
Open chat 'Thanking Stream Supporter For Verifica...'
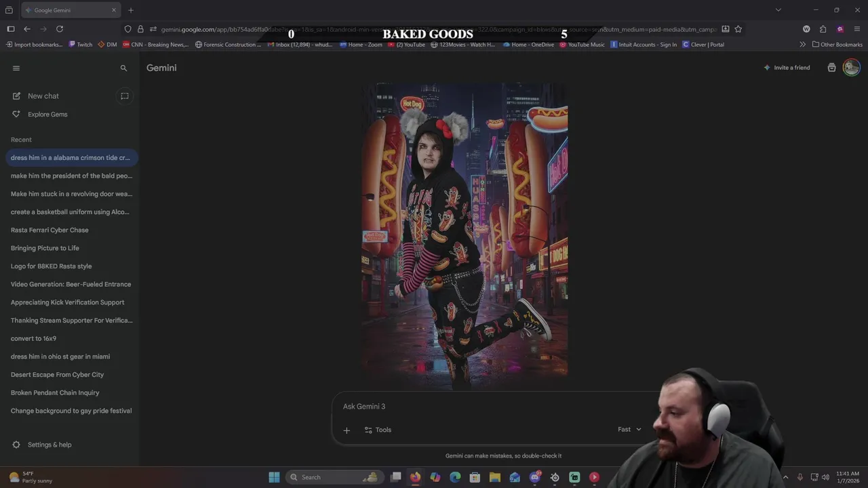click(x=71, y=321)
